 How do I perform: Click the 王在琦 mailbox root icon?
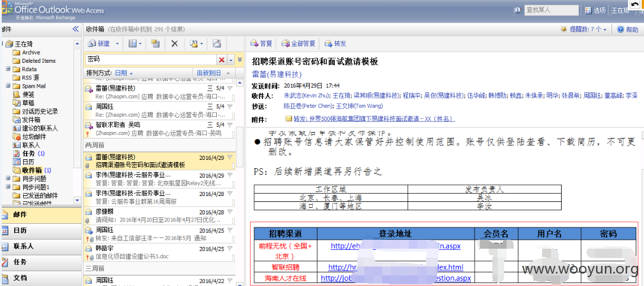coord(9,44)
